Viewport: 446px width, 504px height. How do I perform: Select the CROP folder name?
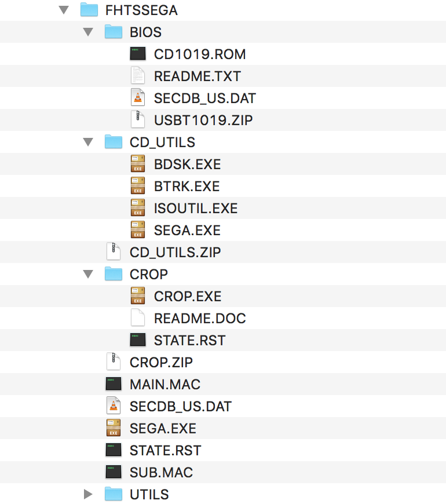tap(149, 275)
